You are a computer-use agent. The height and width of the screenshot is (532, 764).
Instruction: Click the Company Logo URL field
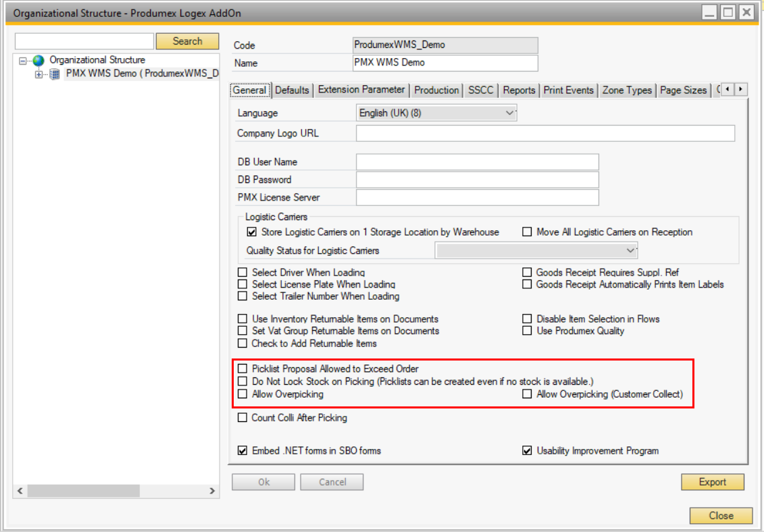[x=545, y=133]
